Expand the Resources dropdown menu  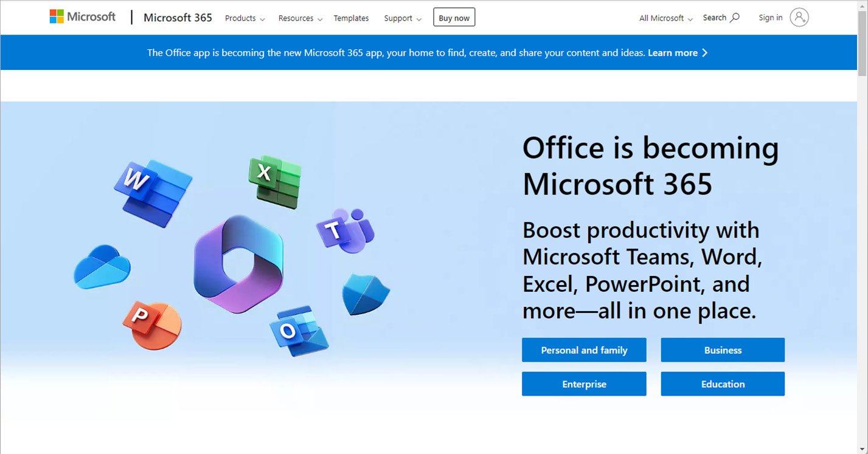click(300, 18)
